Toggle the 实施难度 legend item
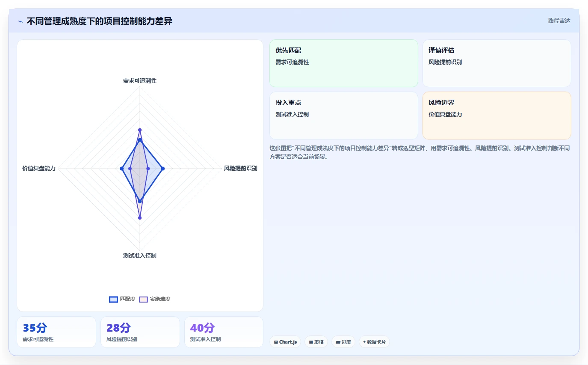The height and width of the screenshot is (365, 588). tap(155, 299)
